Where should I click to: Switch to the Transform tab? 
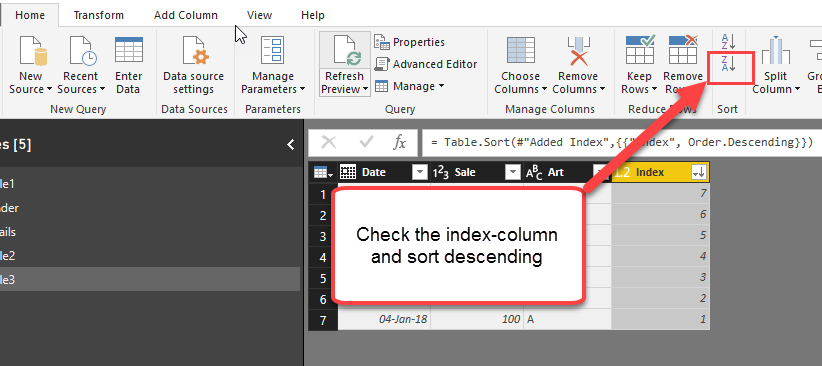pyautogui.click(x=99, y=15)
